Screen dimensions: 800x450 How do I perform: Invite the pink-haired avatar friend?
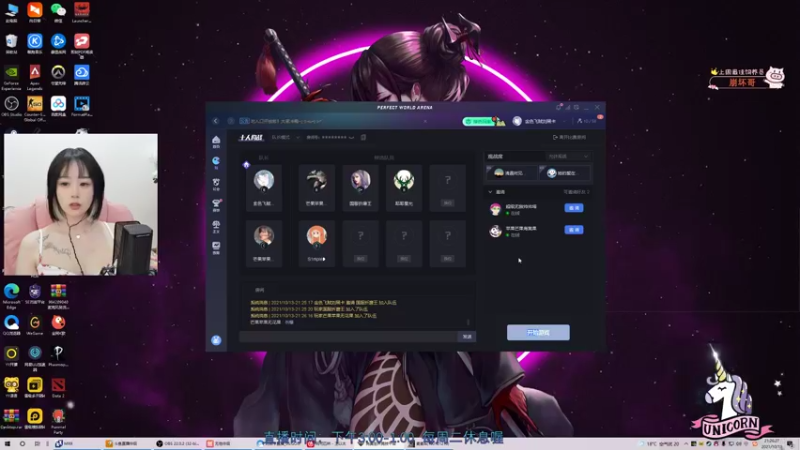[574, 208]
